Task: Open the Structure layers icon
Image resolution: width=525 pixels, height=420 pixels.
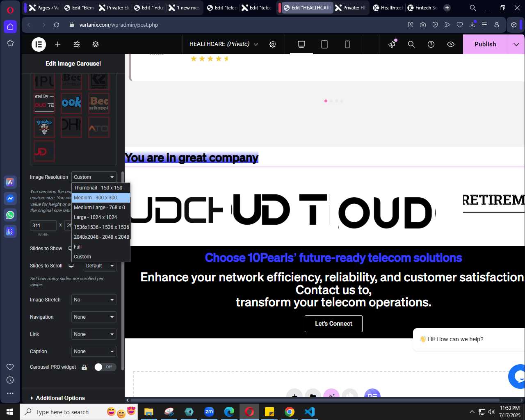Action: [96, 44]
